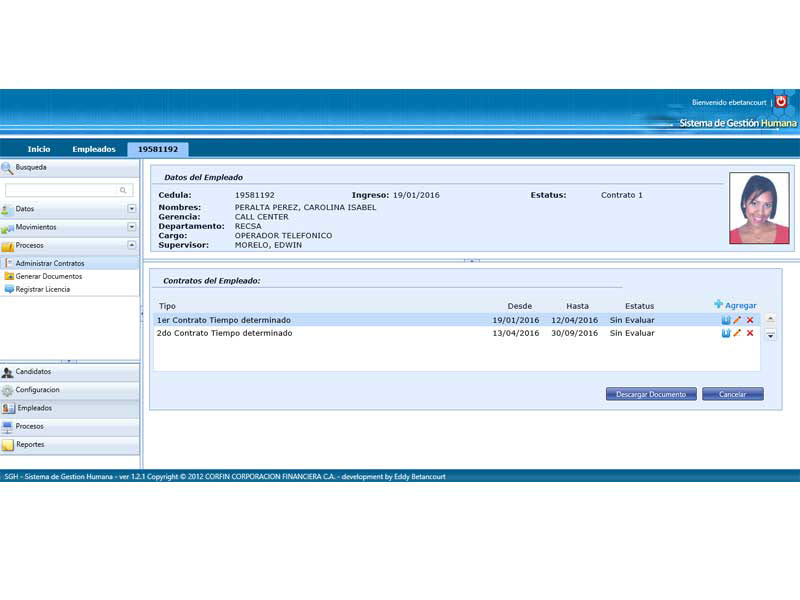Viewport: 800px width, 600px height.
Task: Switch to the Inicio tab
Action: (x=39, y=149)
